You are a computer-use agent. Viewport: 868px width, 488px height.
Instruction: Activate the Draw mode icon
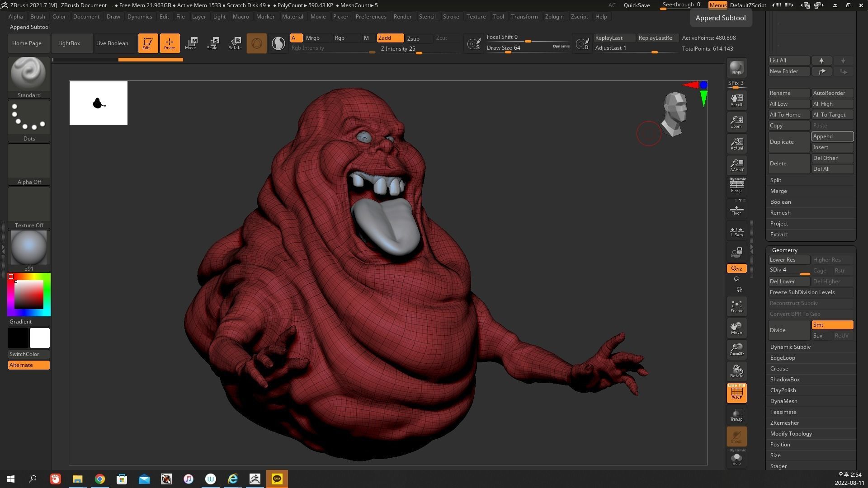(x=170, y=43)
